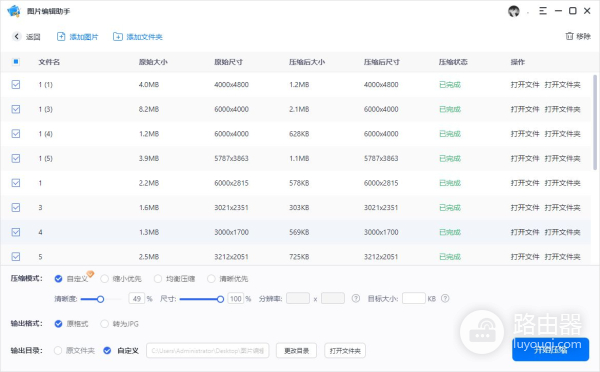Go back using the 返回 arrow
The image size is (600, 372).
coord(16,36)
